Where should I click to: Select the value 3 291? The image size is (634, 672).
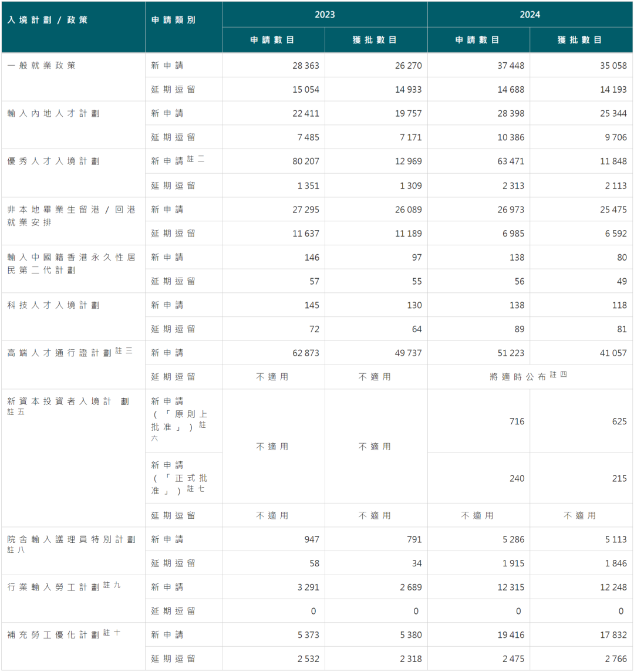308,587
